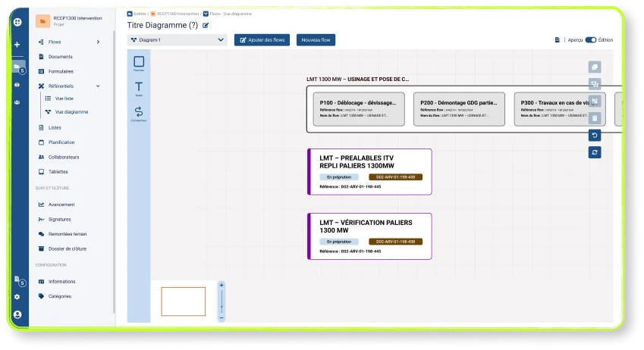Collapse the Référentiels chevron

tap(98, 86)
